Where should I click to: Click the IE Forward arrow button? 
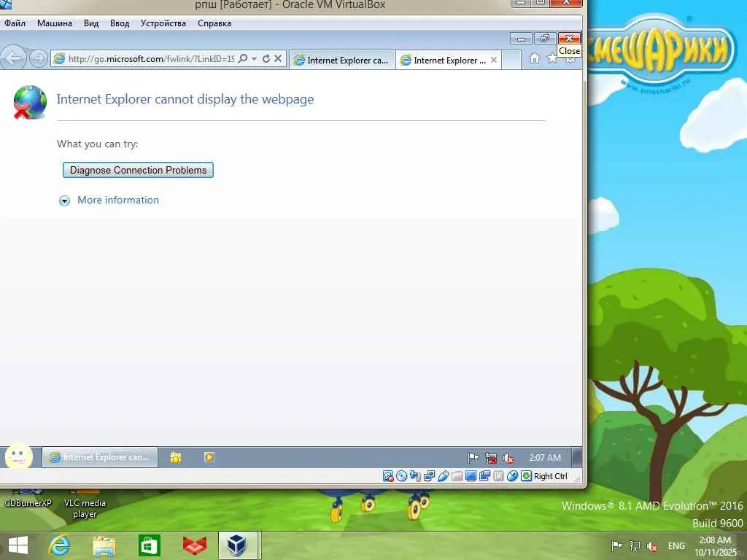click(x=38, y=58)
